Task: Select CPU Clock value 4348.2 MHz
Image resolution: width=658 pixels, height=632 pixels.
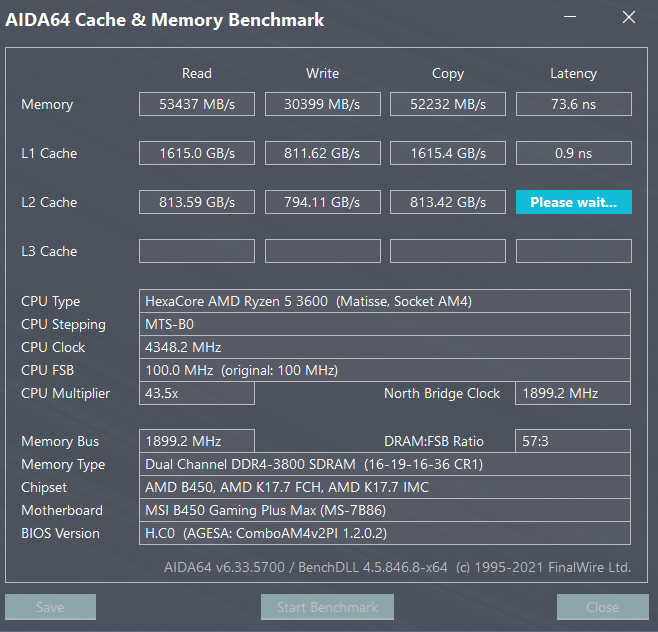Action: (385, 347)
